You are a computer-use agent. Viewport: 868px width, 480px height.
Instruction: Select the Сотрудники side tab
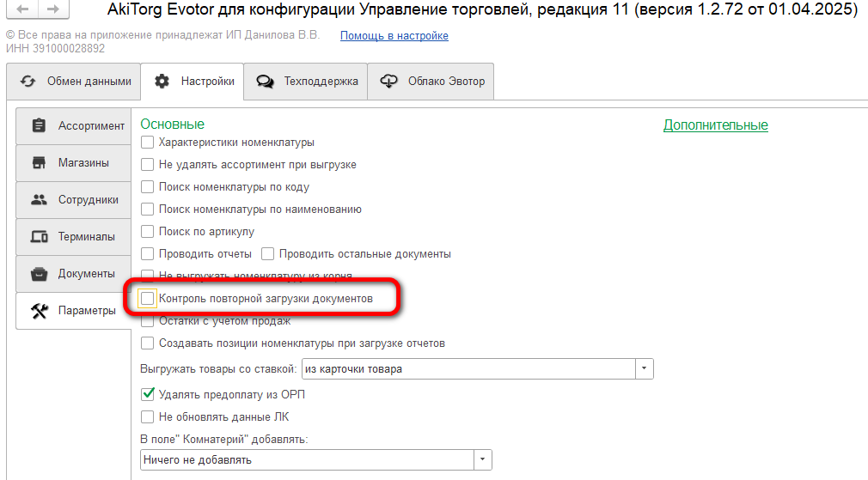(74, 199)
